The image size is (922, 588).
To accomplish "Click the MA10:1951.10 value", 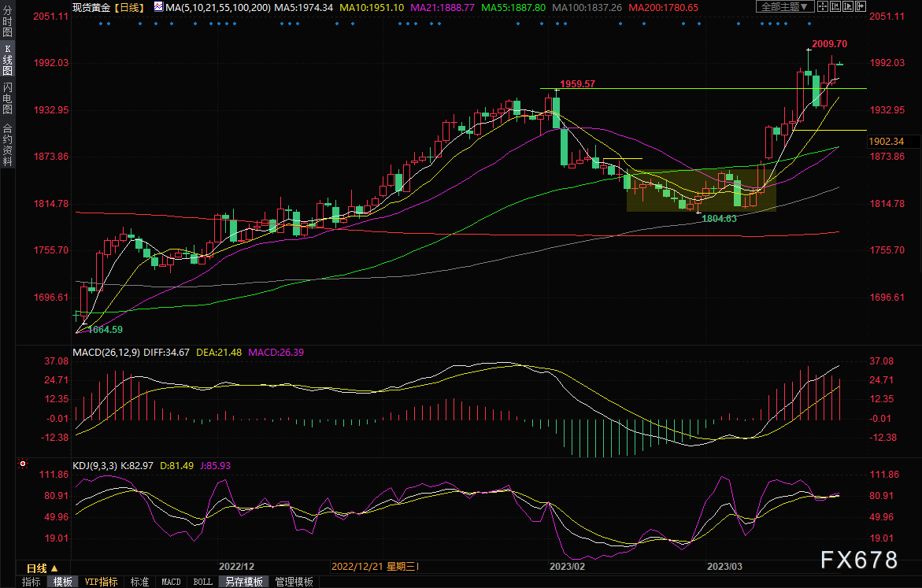I will (372, 8).
